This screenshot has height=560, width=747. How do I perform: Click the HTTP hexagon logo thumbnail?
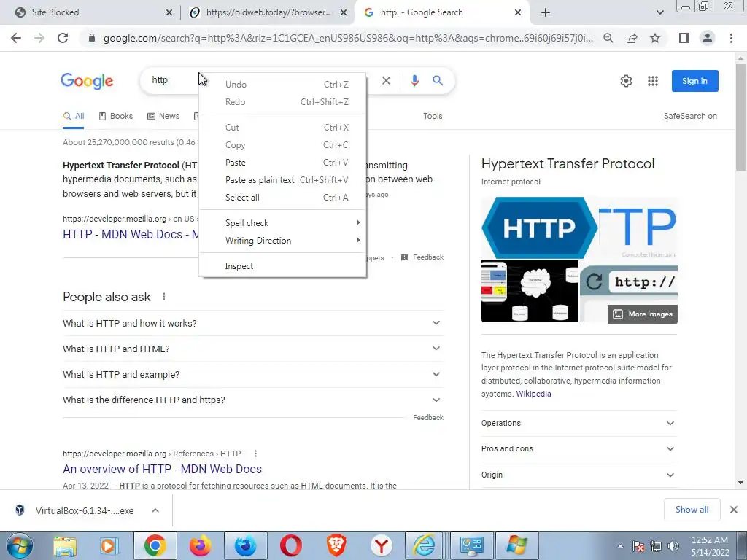539,227
